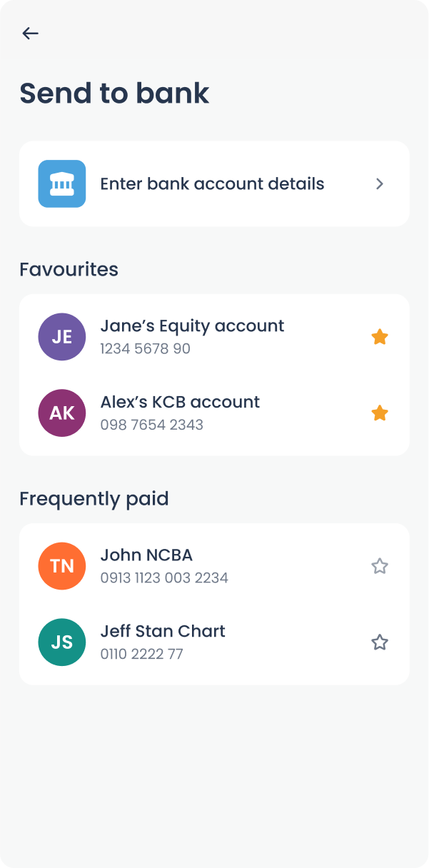Click the orange star next to Jane's Equity account
The width and height of the screenshot is (429, 868).
point(380,336)
